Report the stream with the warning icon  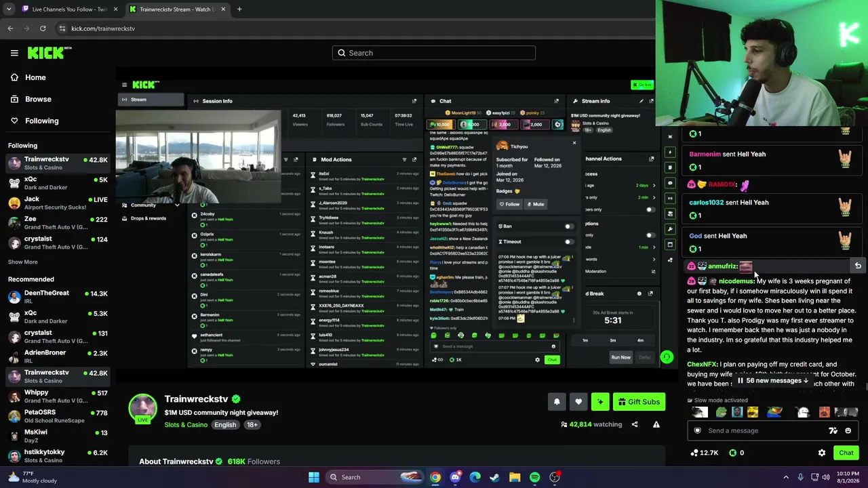[656, 424]
